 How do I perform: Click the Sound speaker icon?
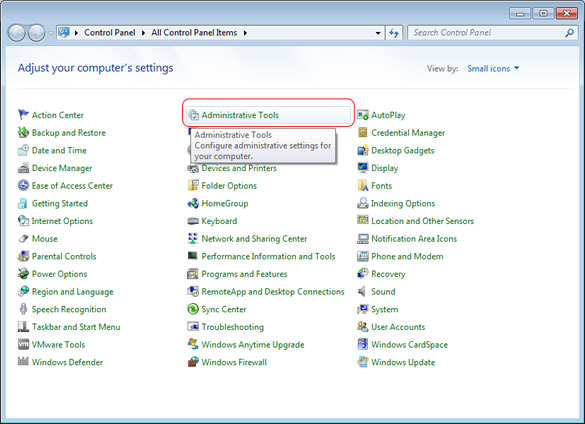click(362, 291)
